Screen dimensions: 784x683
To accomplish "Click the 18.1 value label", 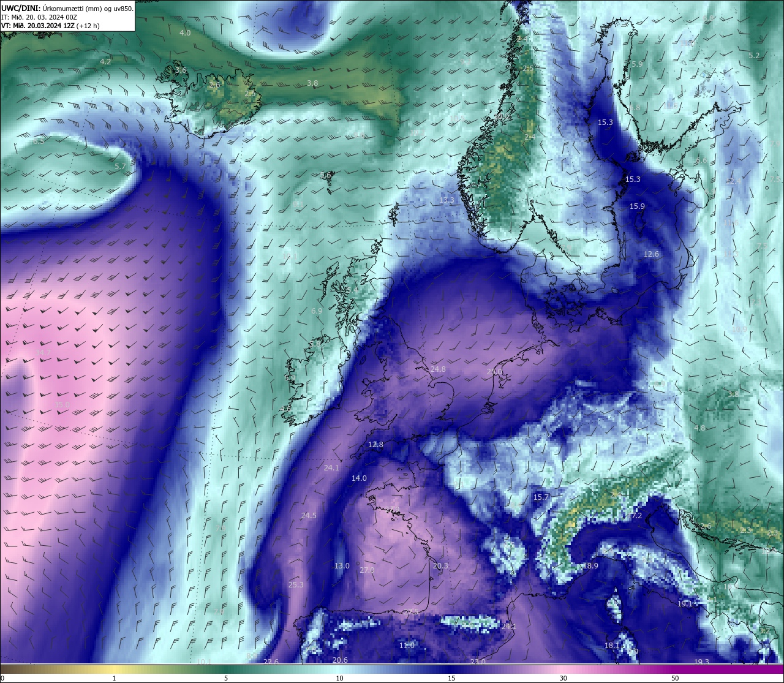I will [x=612, y=646].
